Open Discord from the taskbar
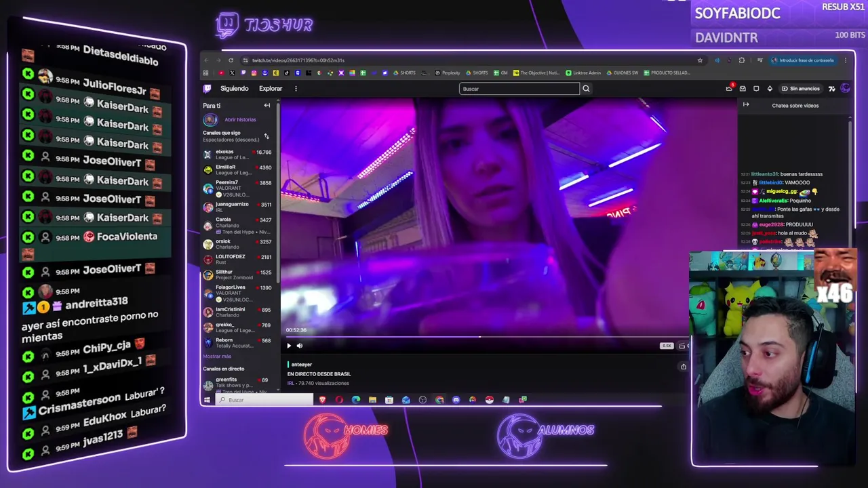The height and width of the screenshot is (488, 868). (456, 400)
